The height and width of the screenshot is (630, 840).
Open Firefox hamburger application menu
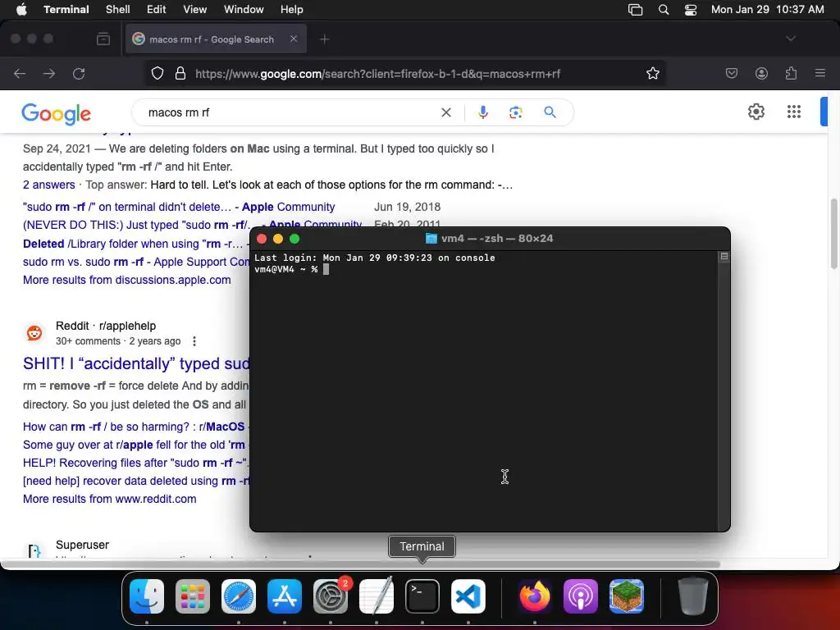(x=820, y=73)
